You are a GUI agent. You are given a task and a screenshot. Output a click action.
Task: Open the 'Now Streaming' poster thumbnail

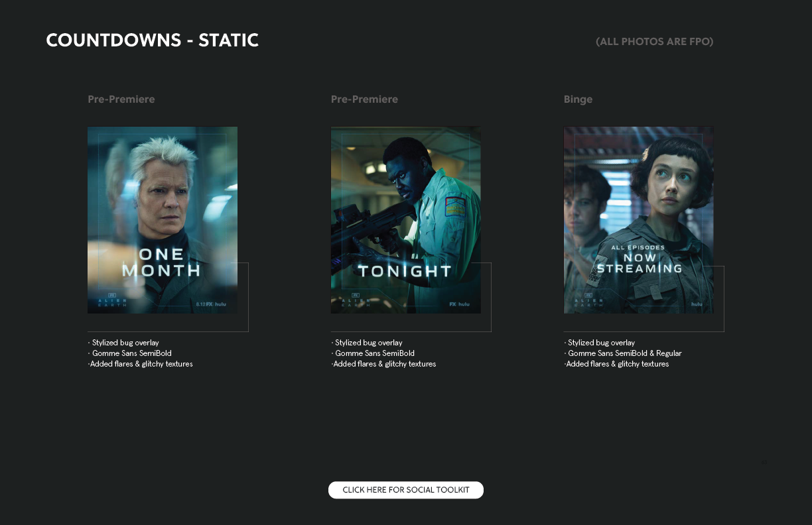639,220
